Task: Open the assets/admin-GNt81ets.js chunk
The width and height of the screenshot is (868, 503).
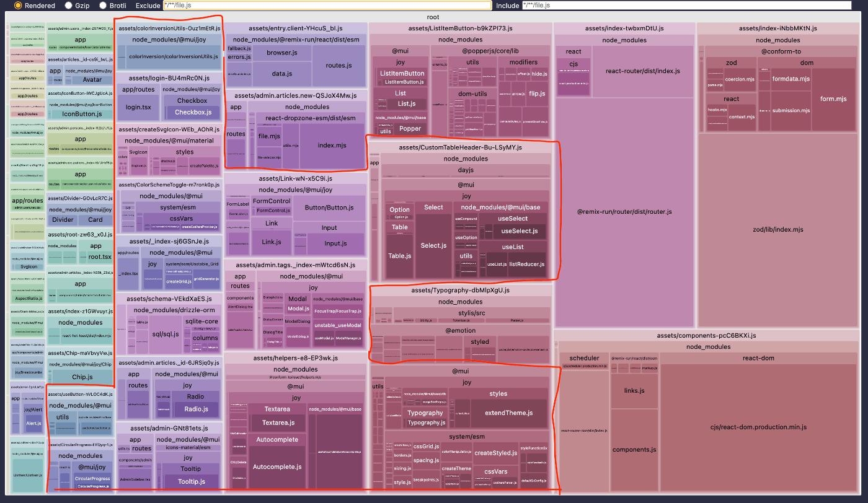Action: point(169,428)
